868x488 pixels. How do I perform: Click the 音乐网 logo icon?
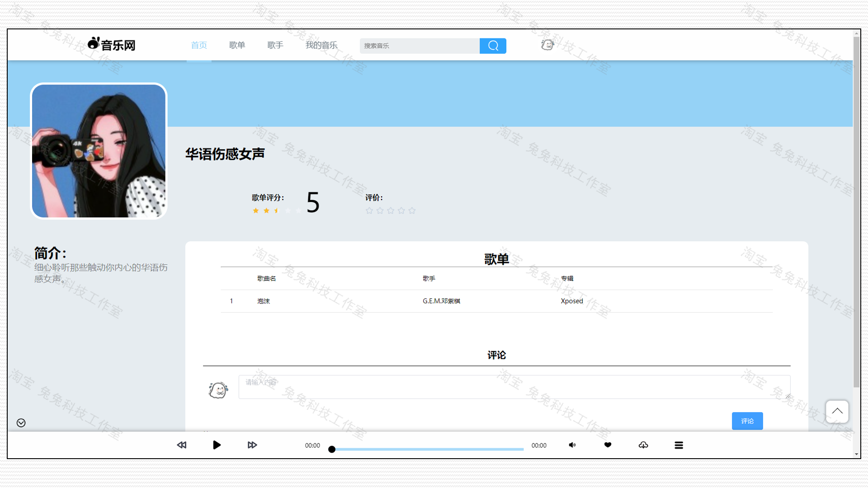click(x=93, y=43)
